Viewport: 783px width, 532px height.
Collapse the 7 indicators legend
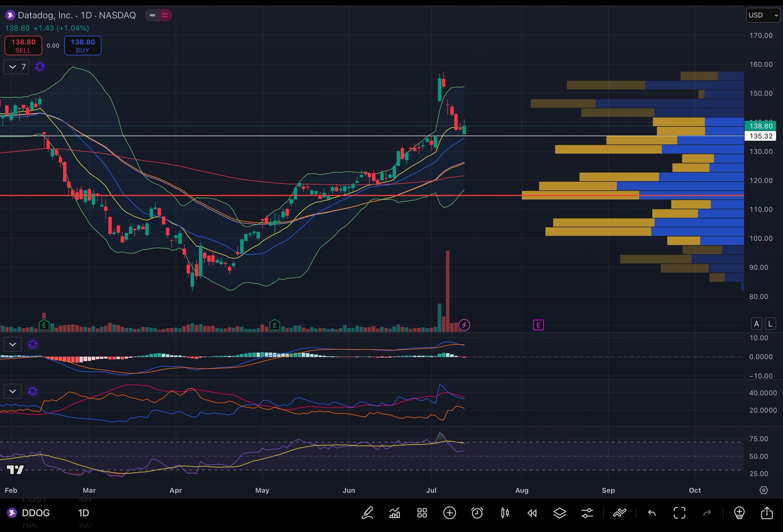[x=13, y=67]
